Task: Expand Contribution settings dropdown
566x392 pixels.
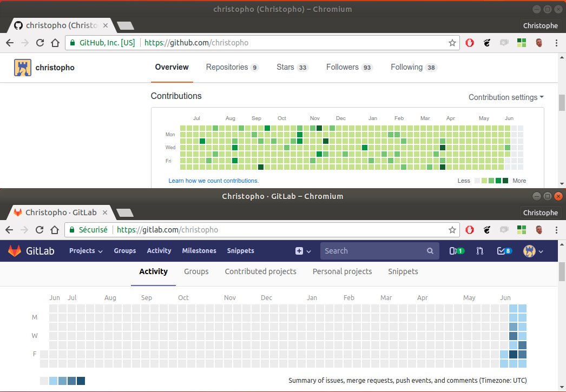Action: point(506,97)
